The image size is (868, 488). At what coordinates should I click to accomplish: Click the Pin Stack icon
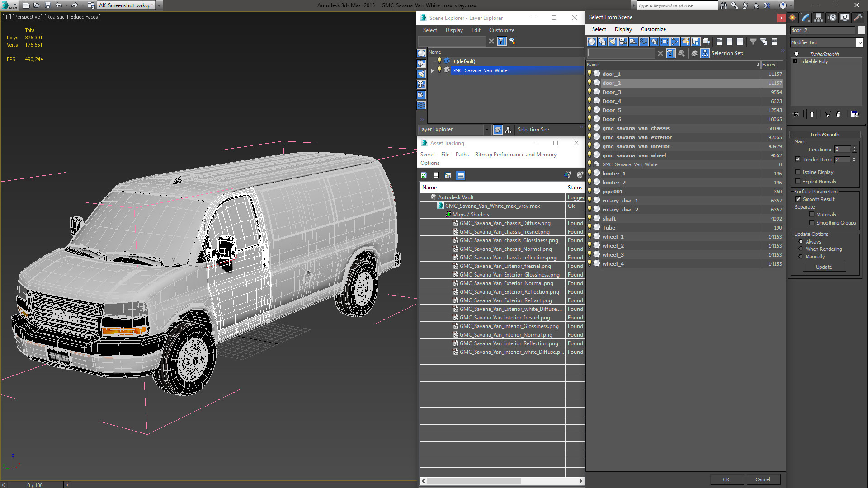pos(796,114)
